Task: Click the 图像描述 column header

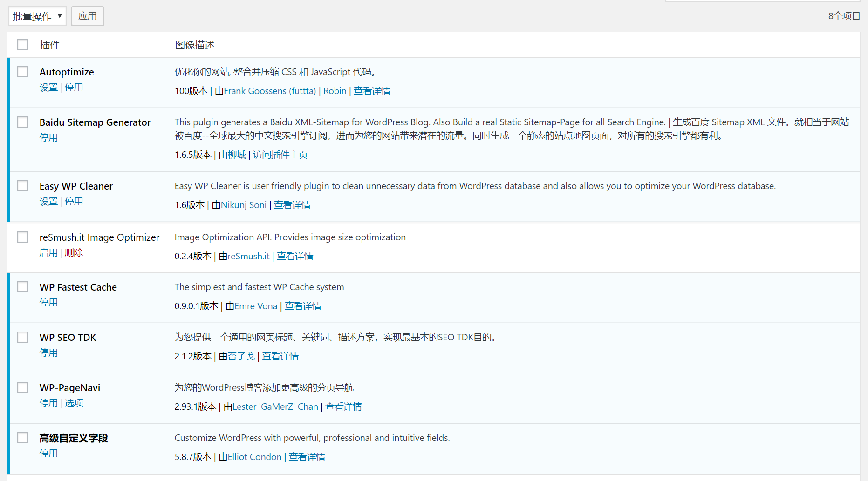Action: 195,45
